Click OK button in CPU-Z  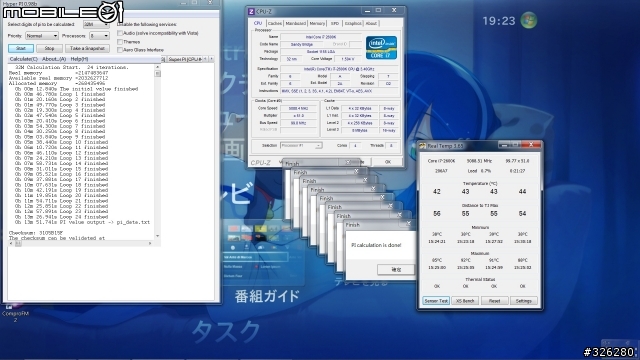pyautogui.click(x=387, y=162)
